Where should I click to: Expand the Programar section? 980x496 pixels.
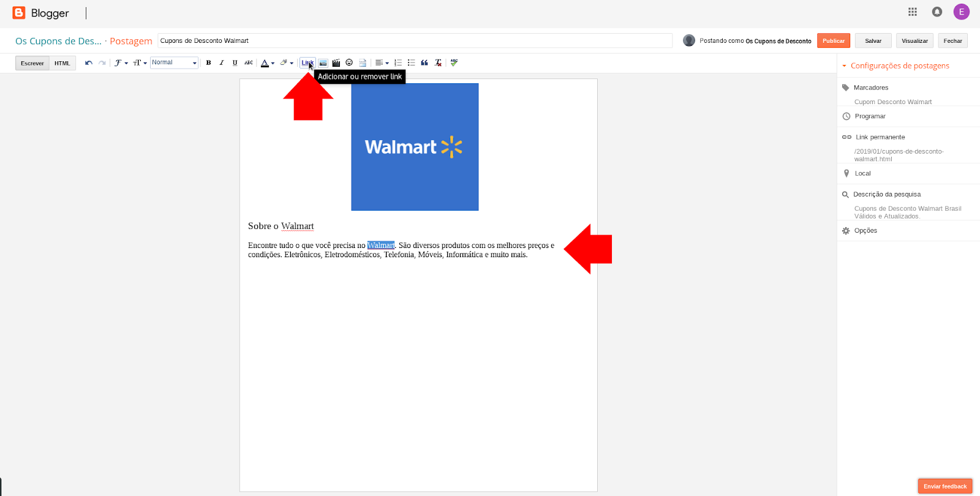[x=870, y=116]
